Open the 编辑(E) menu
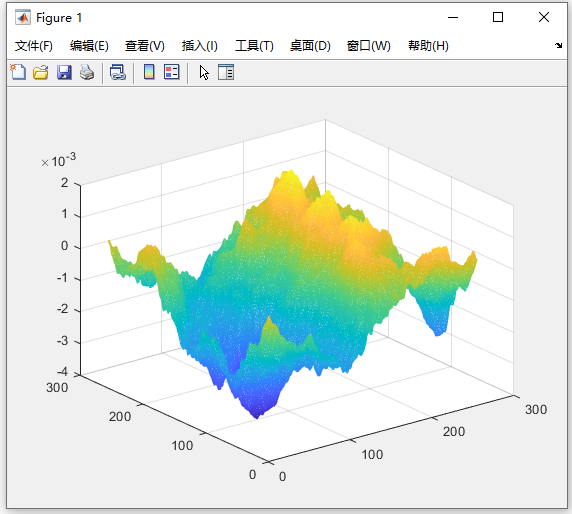The height and width of the screenshot is (514, 572). click(89, 46)
